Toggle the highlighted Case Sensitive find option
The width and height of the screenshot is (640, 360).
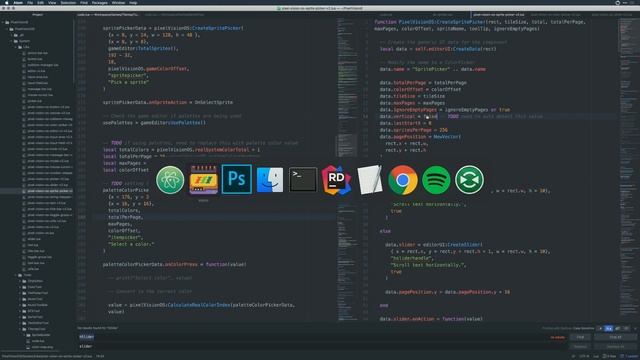(609, 328)
